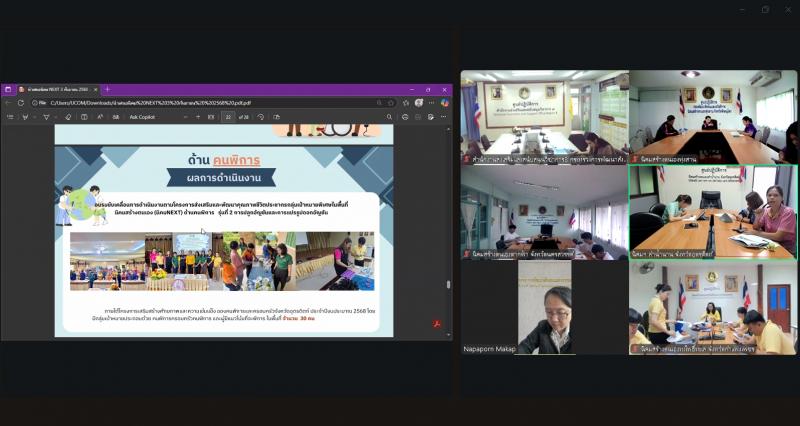Click the Ask Copilot button

click(142, 117)
